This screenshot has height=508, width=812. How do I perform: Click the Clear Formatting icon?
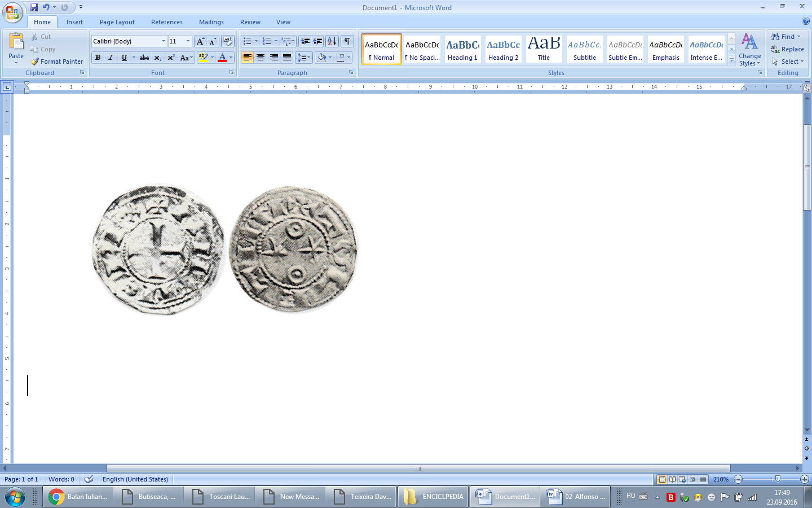228,41
